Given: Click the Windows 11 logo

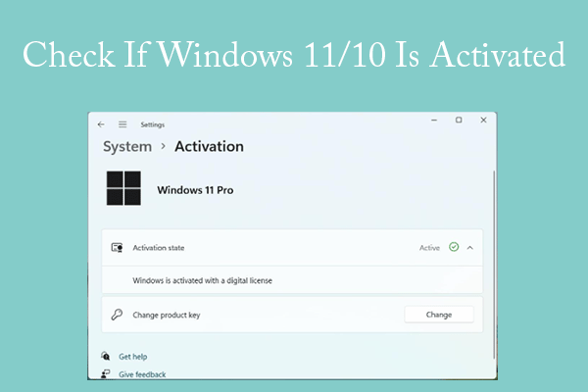Looking at the screenshot, I should pyautogui.click(x=123, y=188).
